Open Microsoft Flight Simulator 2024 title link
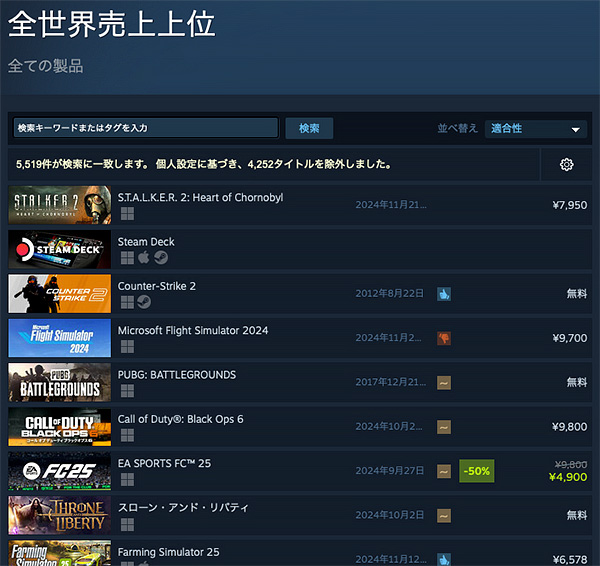This screenshot has width=600, height=566. tap(193, 331)
